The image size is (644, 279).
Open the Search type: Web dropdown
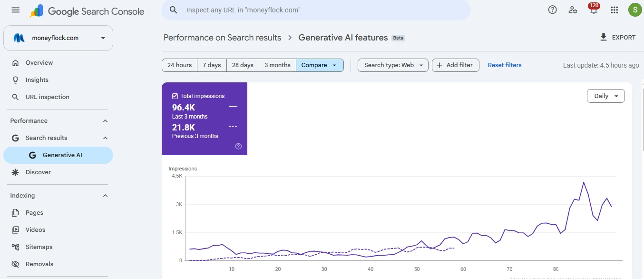(x=393, y=65)
